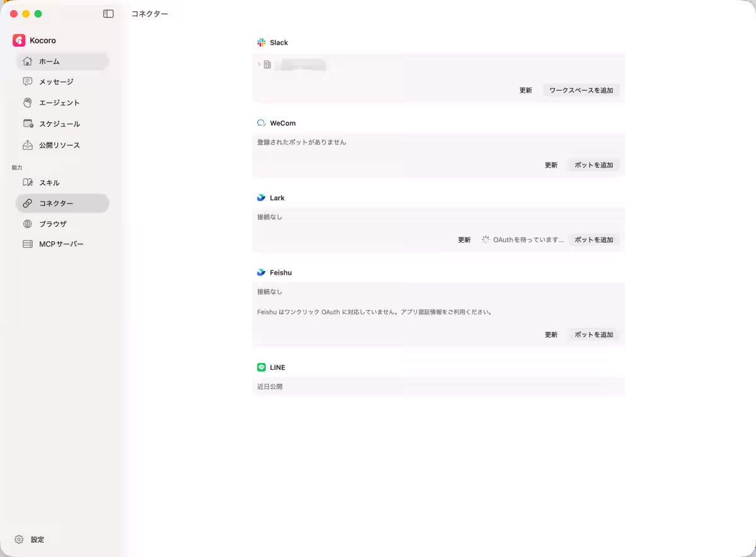Click the Feishu OAuth not supported notice
This screenshot has width=756, height=557.
[374, 312]
